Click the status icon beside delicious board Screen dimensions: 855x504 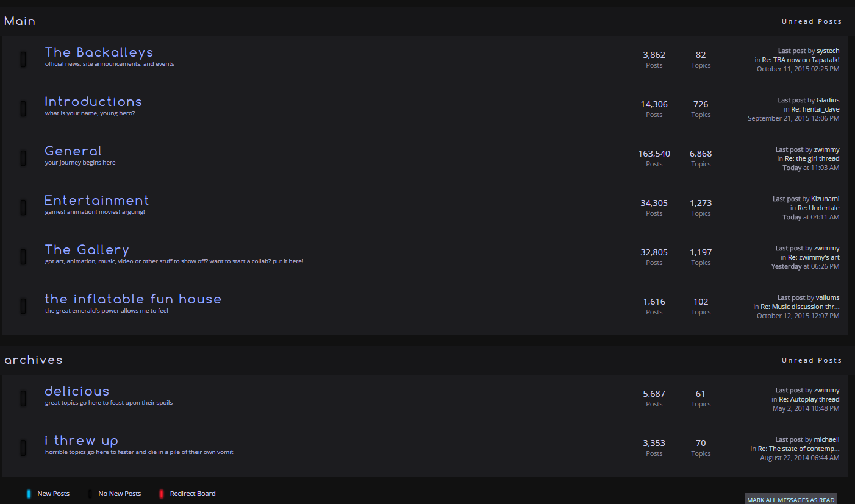(x=23, y=399)
